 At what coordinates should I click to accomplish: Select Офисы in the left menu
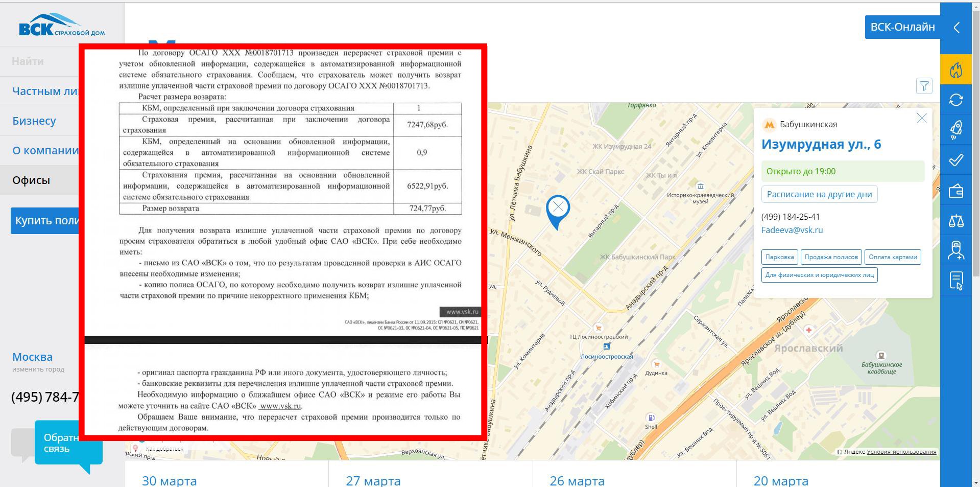pos(31,180)
